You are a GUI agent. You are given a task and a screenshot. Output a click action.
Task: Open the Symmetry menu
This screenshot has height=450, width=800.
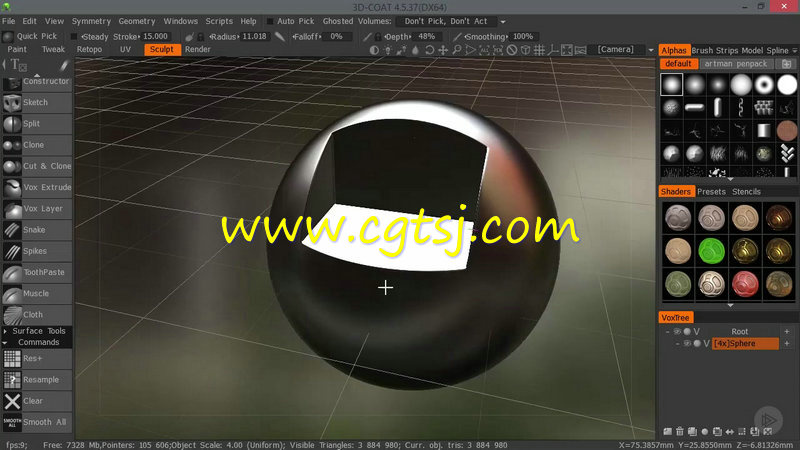pos(91,21)
